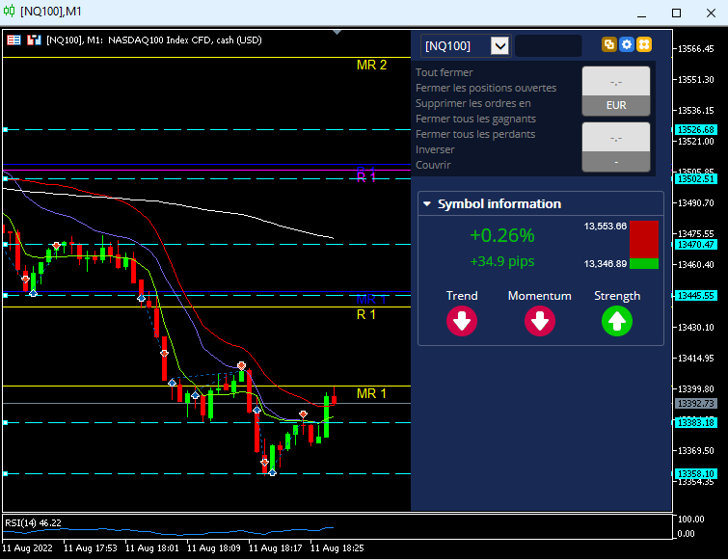The width and height of the screenshot is (728, 560).
Task: Click the 13502.51 cyan price label
Action: click(x=695, y=178)
